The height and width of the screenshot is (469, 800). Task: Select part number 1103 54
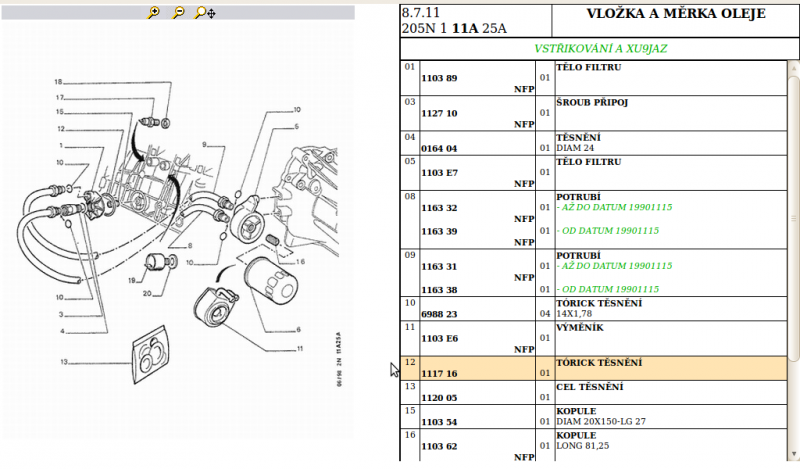(x=439, y=422)
